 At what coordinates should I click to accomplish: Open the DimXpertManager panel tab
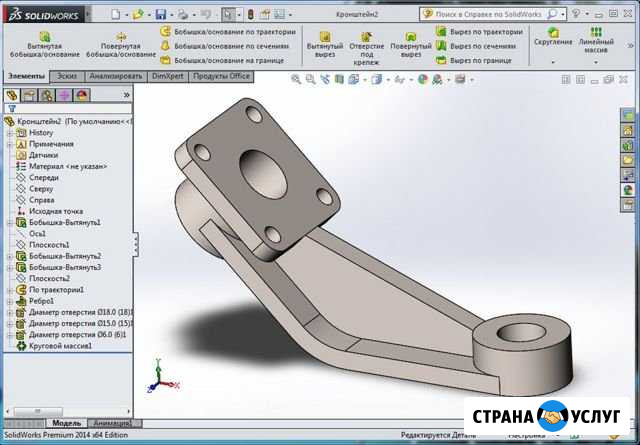pyautogui.click(x=64, y=95)
